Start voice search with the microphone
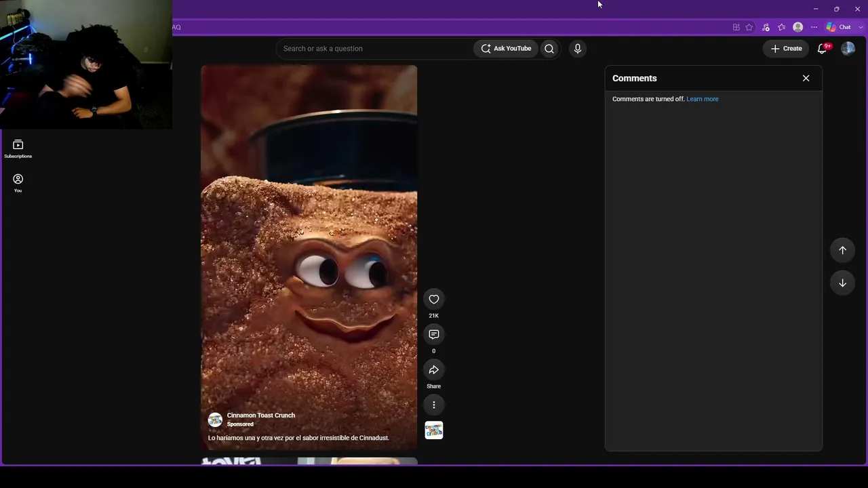 point(578,49)
